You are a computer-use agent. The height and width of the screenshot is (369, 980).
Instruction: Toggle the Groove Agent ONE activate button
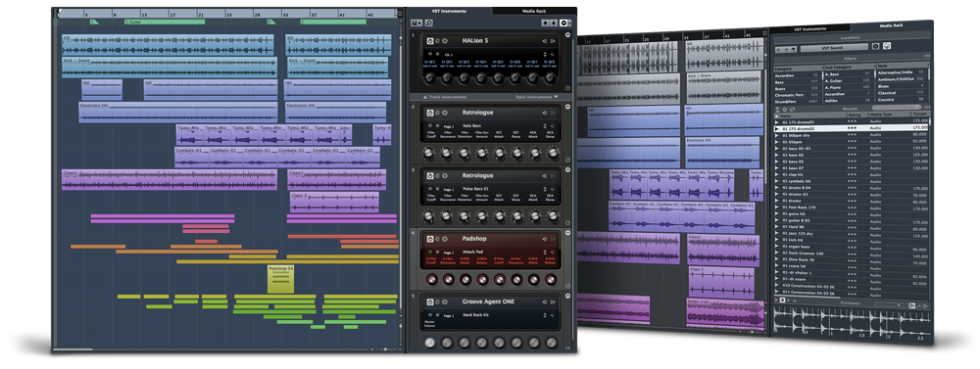(430, 301)
